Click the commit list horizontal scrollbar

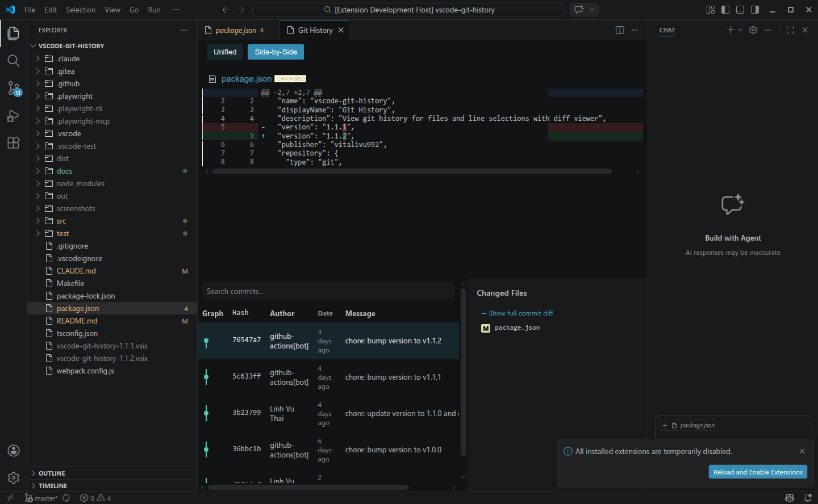(308, 487)
